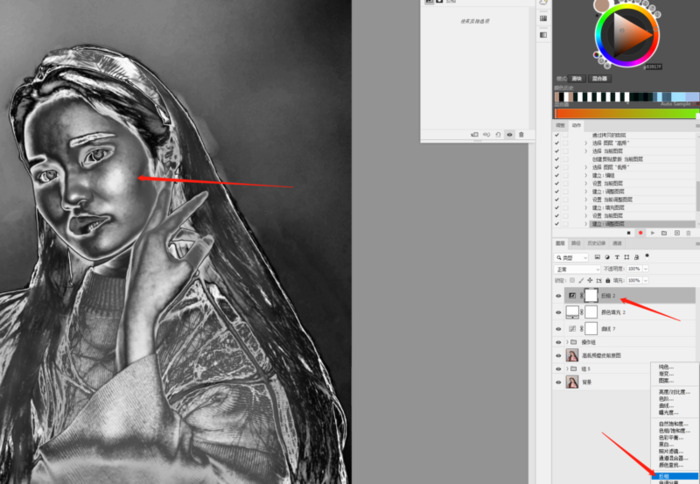Hide the 颜色填充 2 layer

558,312
